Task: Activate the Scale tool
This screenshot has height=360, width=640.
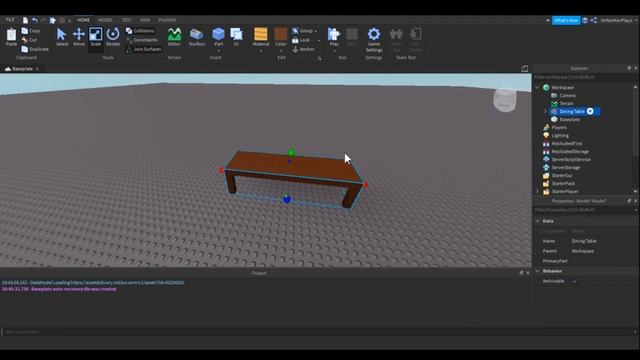Action: [x=96, y=36]
